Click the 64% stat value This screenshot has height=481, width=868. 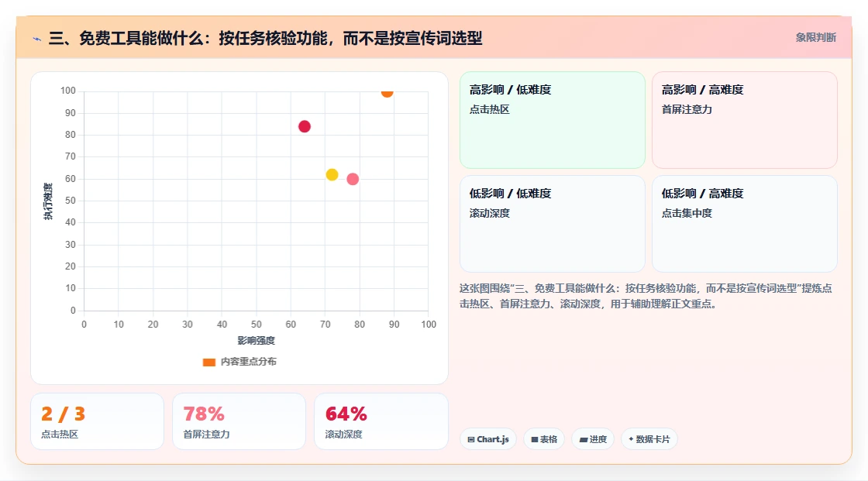pyautogui.click(x=346, y=414)
